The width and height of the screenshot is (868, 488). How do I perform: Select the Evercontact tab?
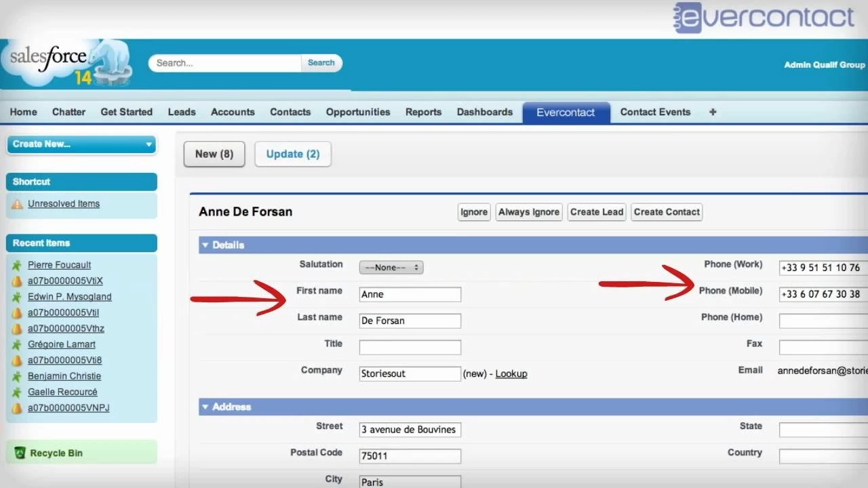click(x=566, y=113)
